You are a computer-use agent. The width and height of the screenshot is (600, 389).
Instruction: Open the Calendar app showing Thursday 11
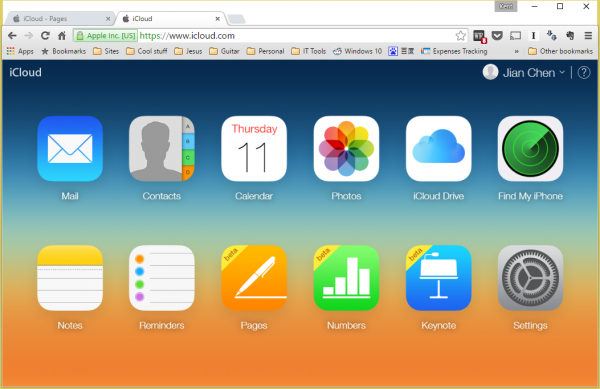click(254, 148)
